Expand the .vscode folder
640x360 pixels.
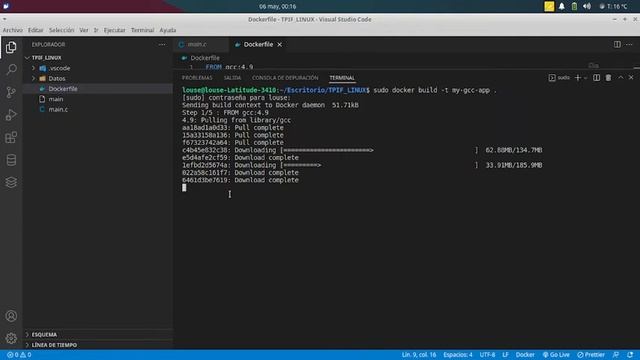[x=33, y=68]
